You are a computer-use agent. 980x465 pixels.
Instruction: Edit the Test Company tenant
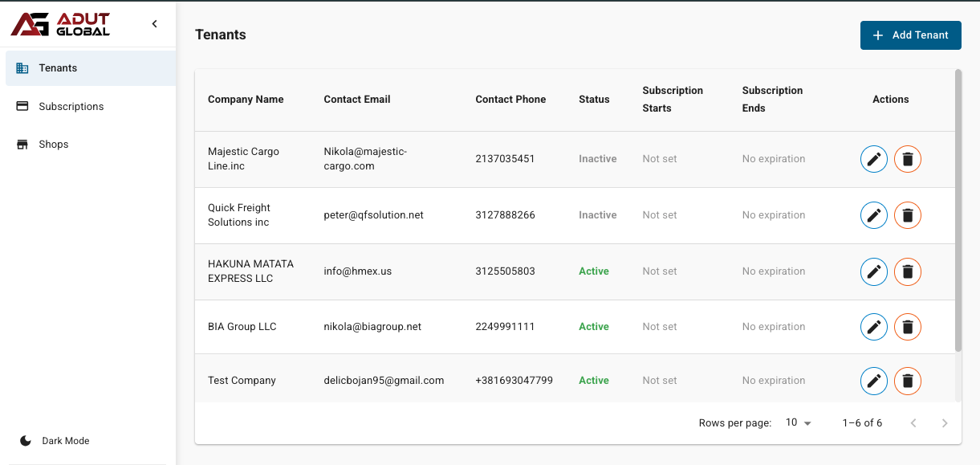point(874,381)
